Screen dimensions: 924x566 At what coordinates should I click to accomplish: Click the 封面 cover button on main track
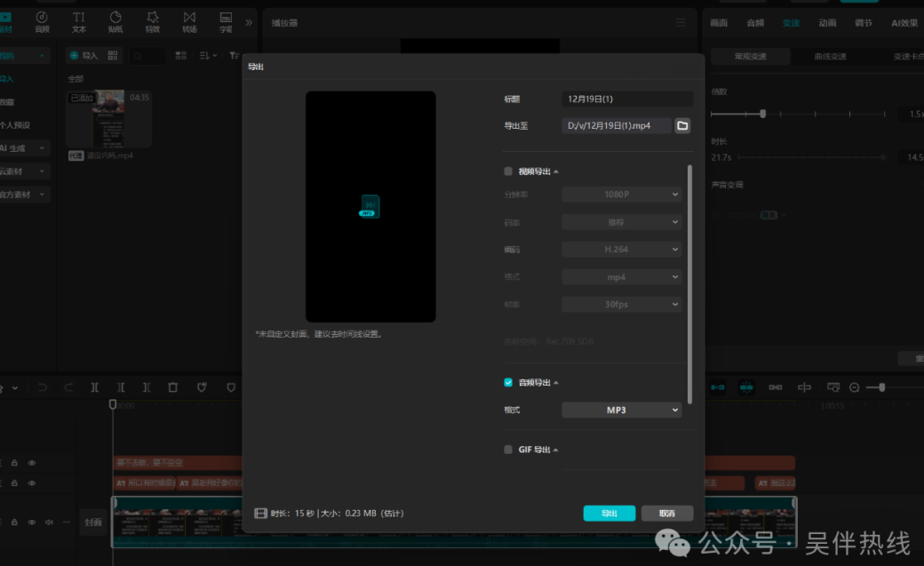coord(93,522)
